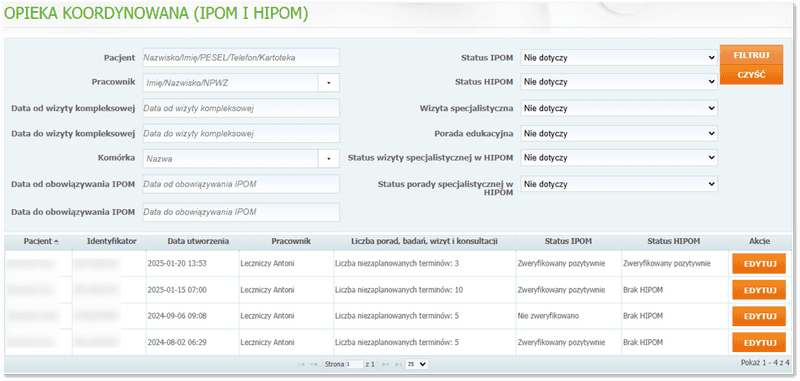800x381 pixels.
Task: Open the Porada edukacyjna dropdown
Action: click(x=619, y=134)
